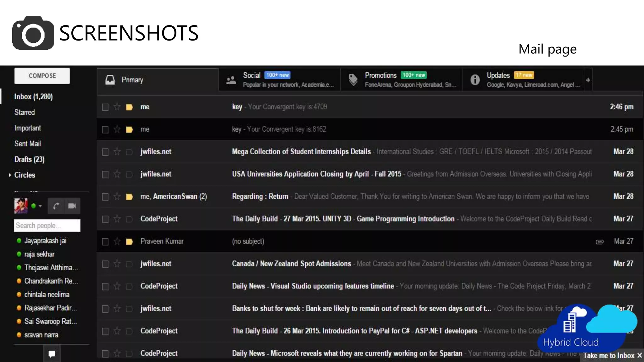644x362 pixels.
Task: Check the Regarding : Return email box
Action: [105, 197]
